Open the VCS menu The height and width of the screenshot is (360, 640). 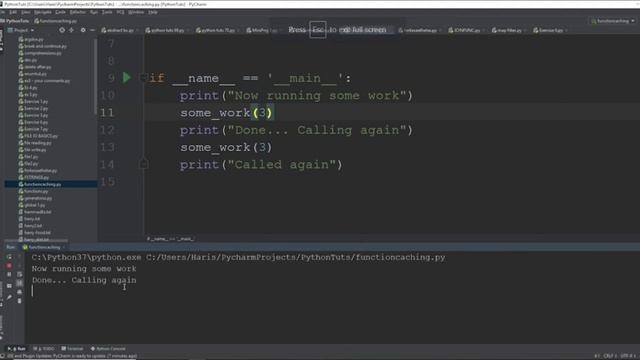pyautogui.click(x=120, y=12)
